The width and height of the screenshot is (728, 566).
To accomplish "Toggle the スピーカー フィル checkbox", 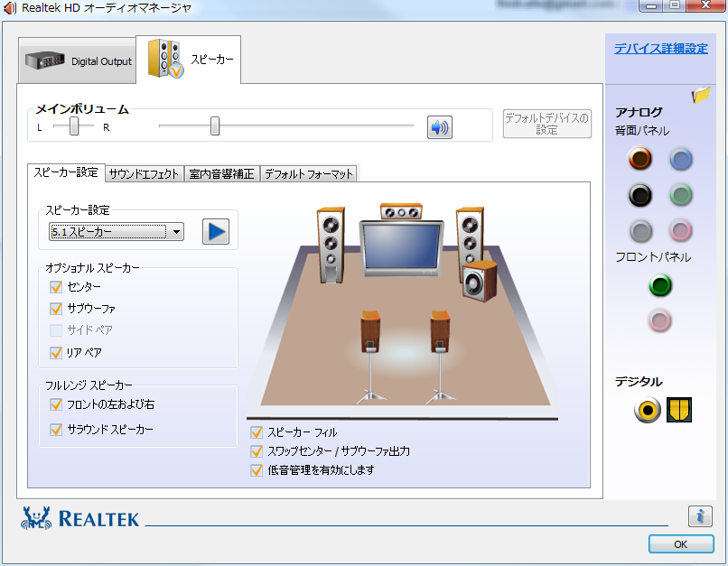I will (x=257, y=433).
